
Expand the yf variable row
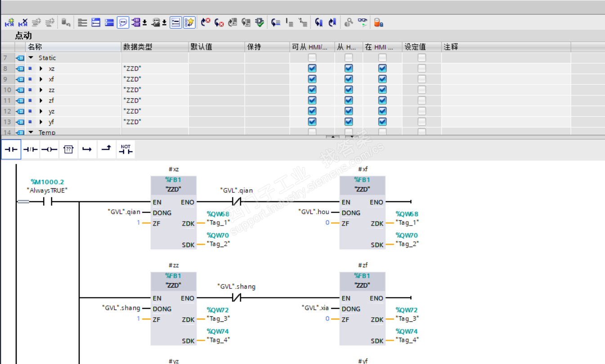pos(41,122)
